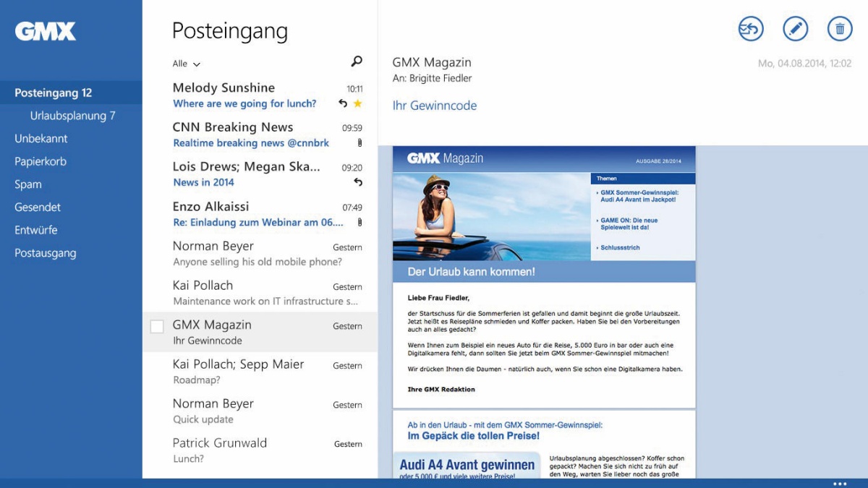The image size is (868, 488).
Task: Open Posteingang 12 folder
Action: (71, 93)
